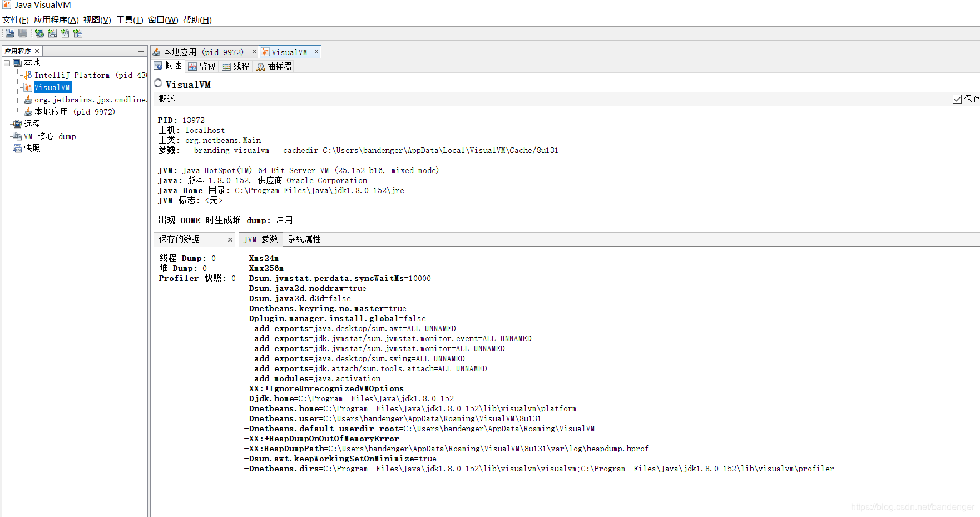Open the 线程 threads subtab

236,66
